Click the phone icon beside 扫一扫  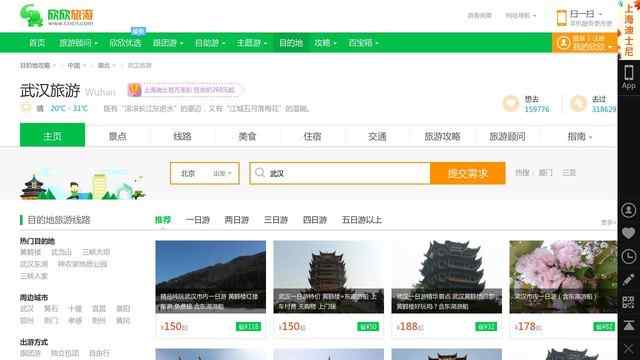(562, 18)
